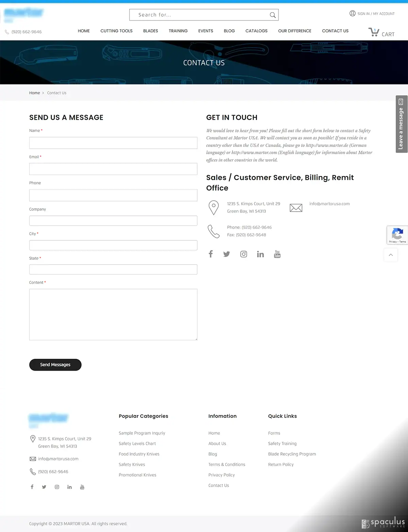Click the telephone icon beside Phone and Fax
This screenshot has height=532, width=408.
pos(214,231)
